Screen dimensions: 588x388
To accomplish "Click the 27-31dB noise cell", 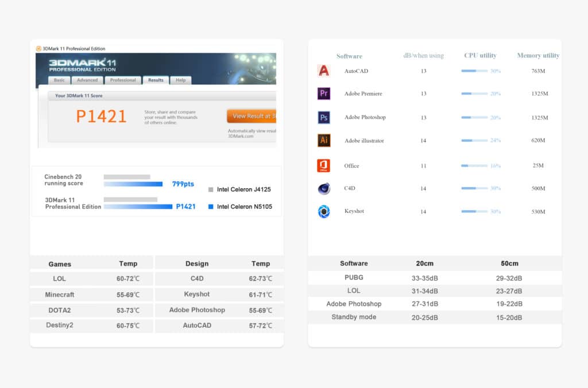I will pos(425,304).
